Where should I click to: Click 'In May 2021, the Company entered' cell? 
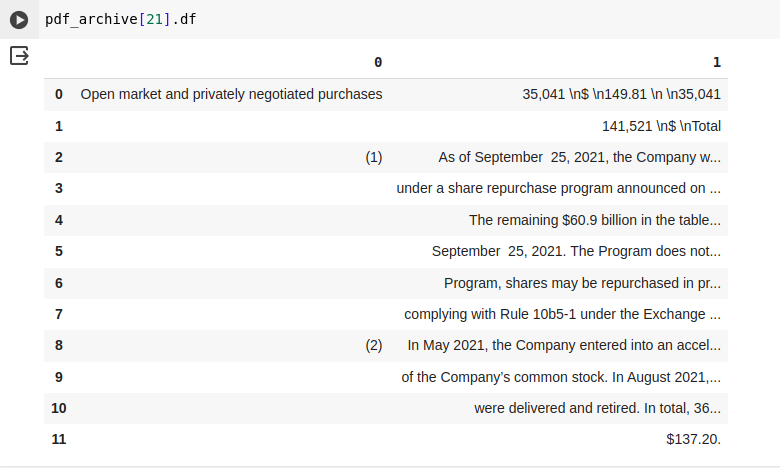[564, 346]
